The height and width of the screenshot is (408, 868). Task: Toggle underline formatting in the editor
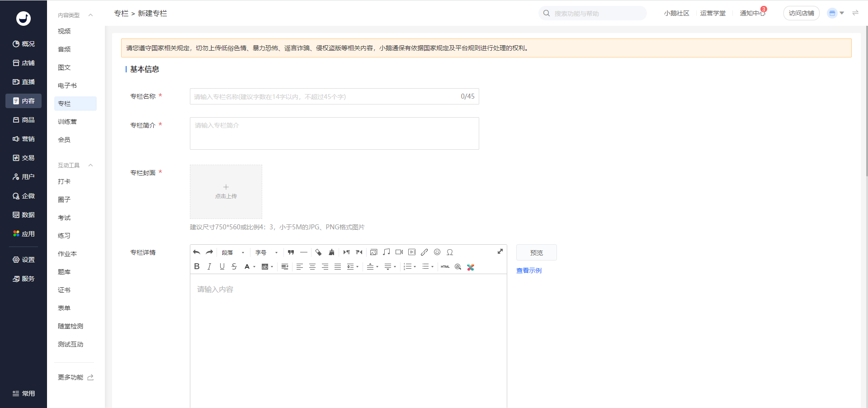point(222,267)
